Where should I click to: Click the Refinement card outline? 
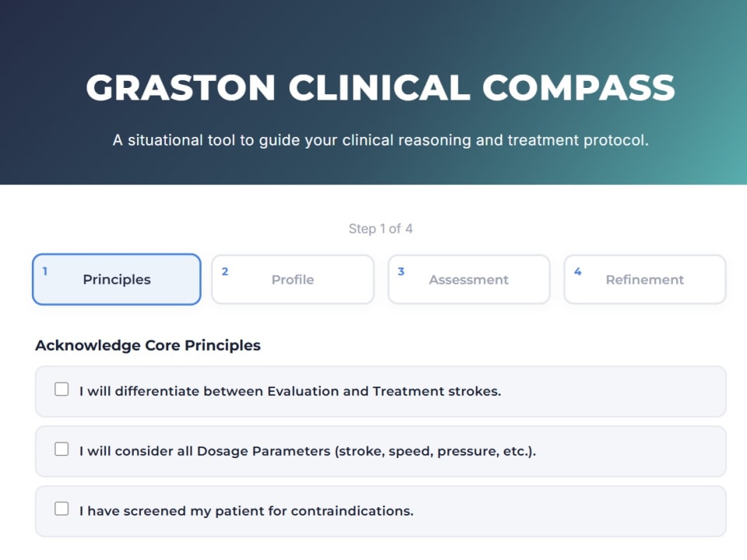(644, 279)
